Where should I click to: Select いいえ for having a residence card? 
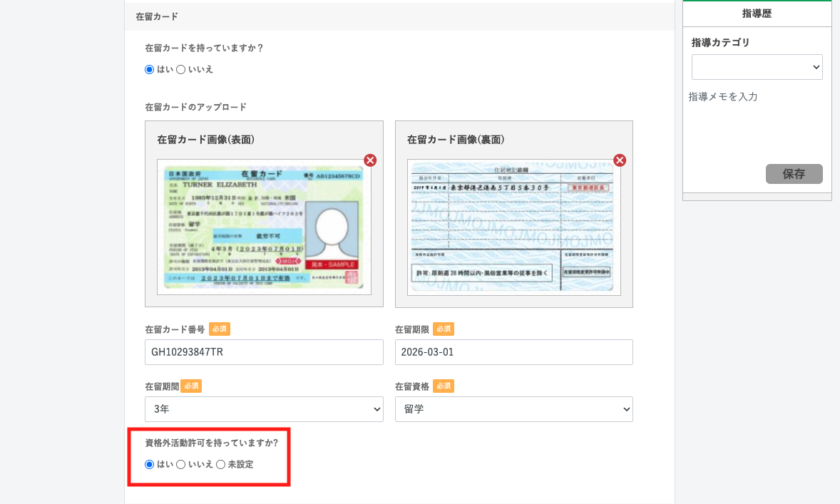coord(181,70)
